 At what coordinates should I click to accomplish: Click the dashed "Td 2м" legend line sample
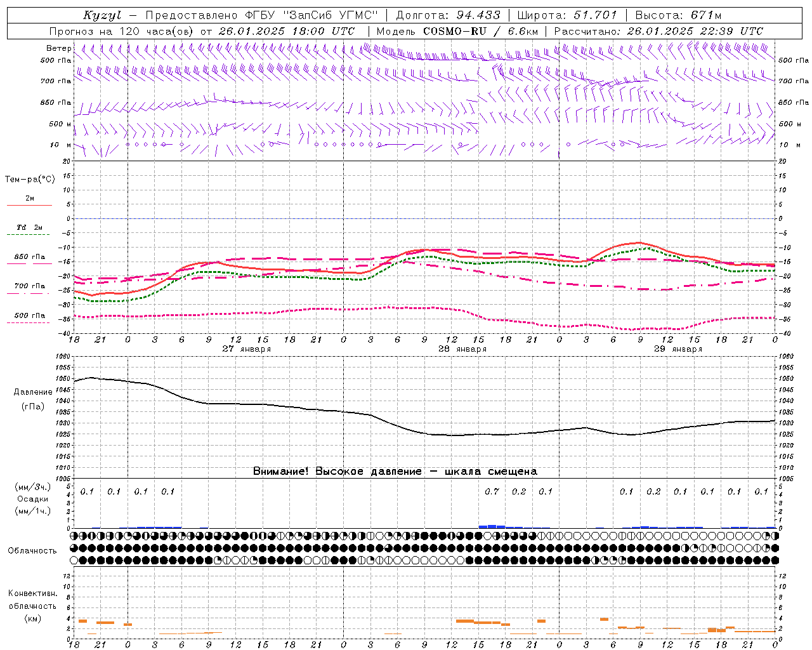[x=29, y=235]
